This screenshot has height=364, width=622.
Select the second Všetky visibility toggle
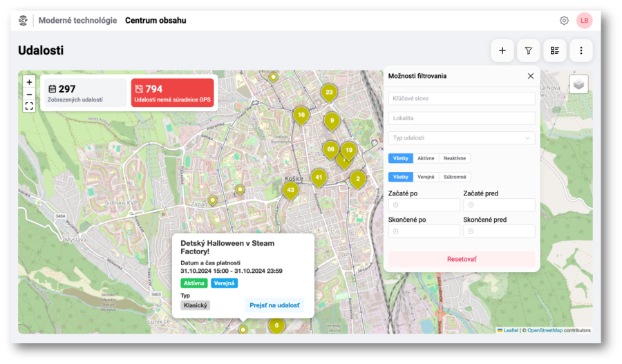point(401,177)
